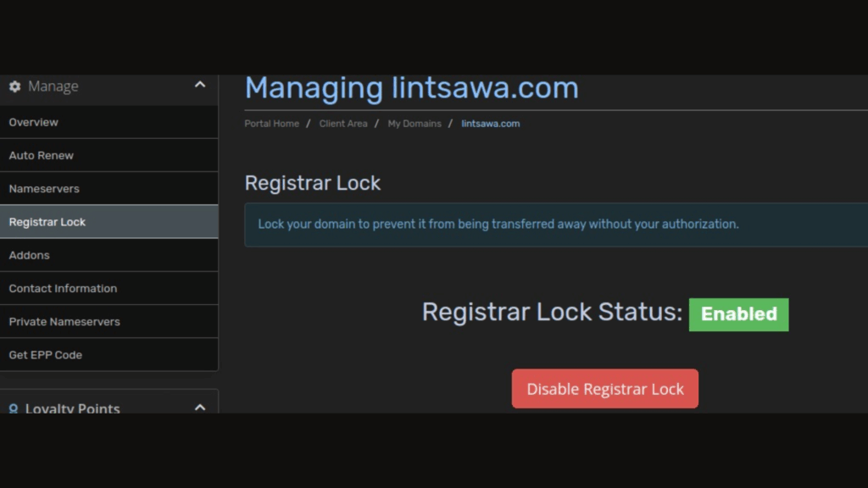Click the Manage panel title text
The height and width of the screenshot is (488, 868).
tap(53, 86)
